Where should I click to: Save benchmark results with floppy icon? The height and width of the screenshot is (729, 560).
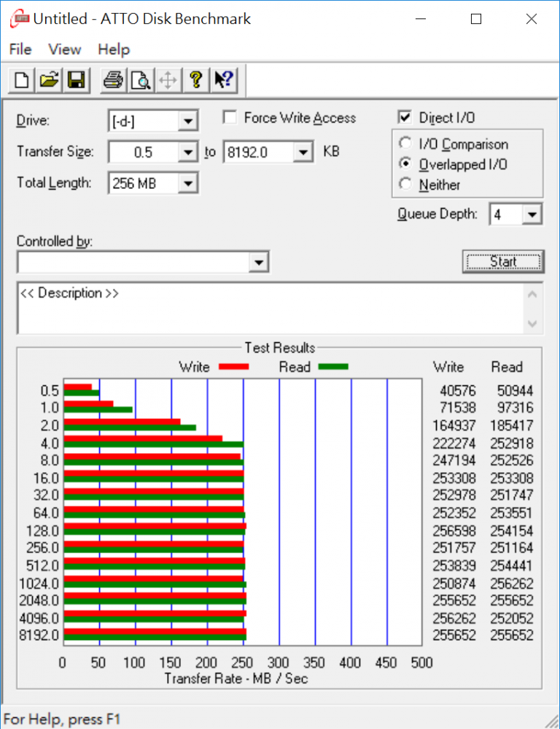click(x=77, y=80)
